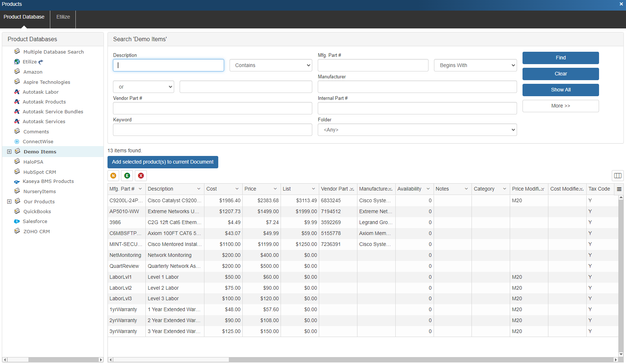Screen dimensions: 626x364
Task: Click the Salesforce cloud icon
Action: [x=17, y=222]
